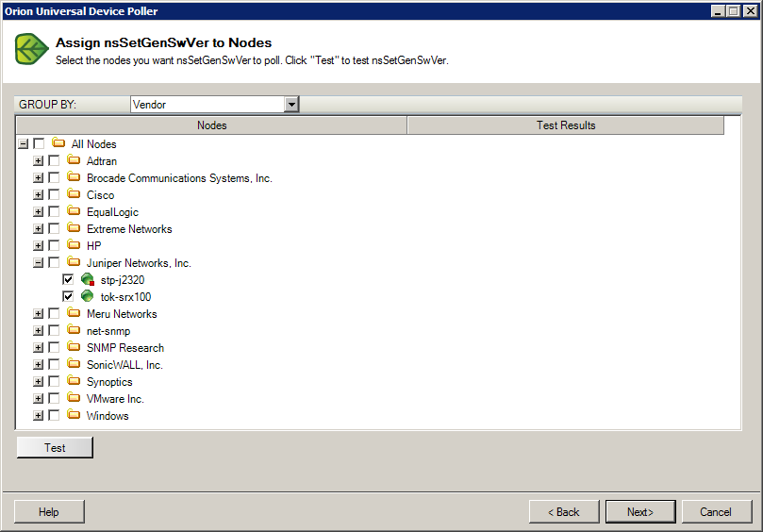Viewport: 763px width, 532px height.
Task: Expand the Synoptics group
Action: coord(38,382)
